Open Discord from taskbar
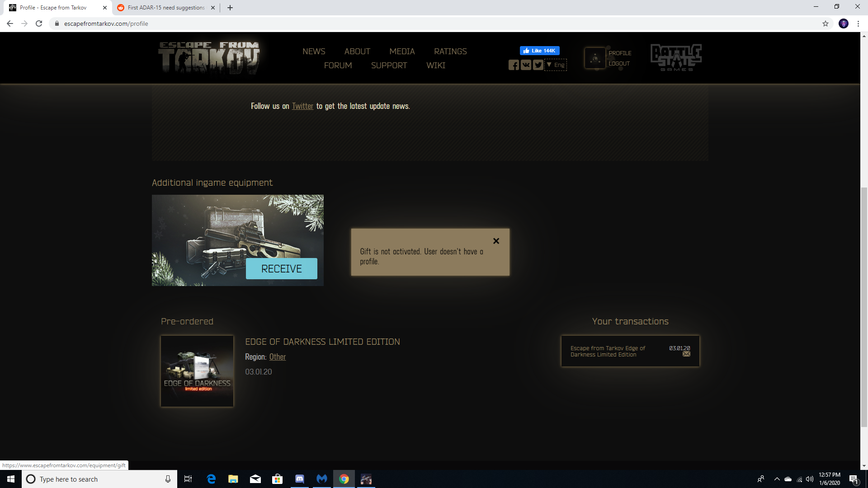Image resolution: width=868 pixels, height=488 pixels. pos(300,479)
